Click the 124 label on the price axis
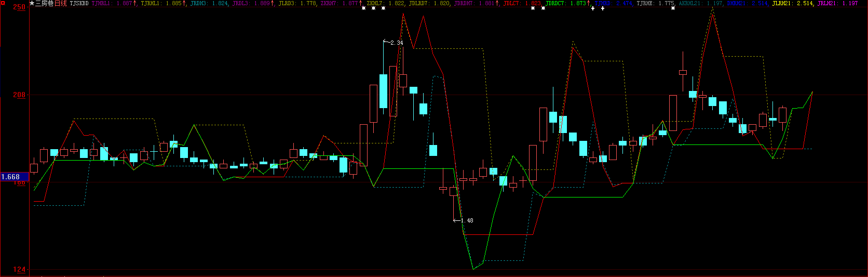Screen dimensions: 868x277 pyautogui.click(x=19, y=269)
